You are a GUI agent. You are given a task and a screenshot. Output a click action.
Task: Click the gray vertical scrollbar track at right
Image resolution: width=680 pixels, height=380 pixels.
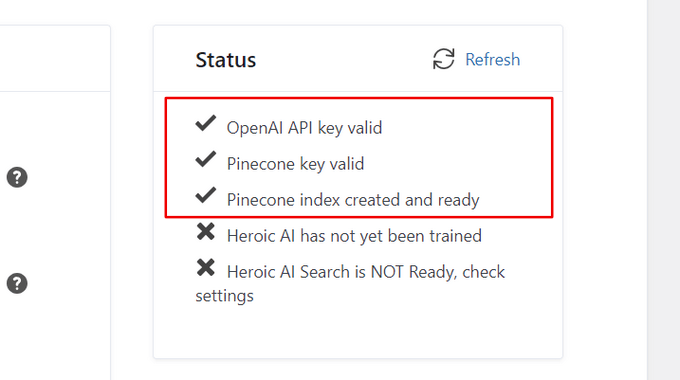pos(664,190)
